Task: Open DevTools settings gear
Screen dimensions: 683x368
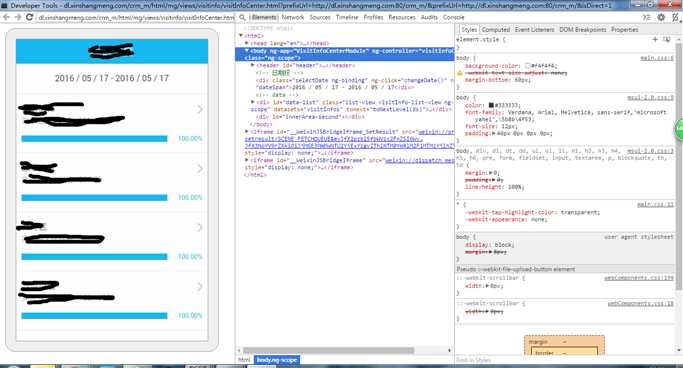Action: coord(661,17)
